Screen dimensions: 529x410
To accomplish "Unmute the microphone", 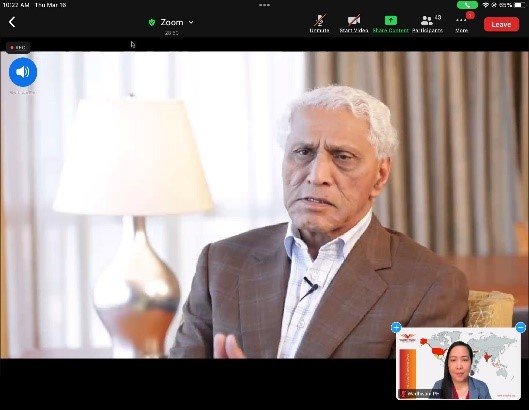I will pyautogui.click(x=319, y=24).
